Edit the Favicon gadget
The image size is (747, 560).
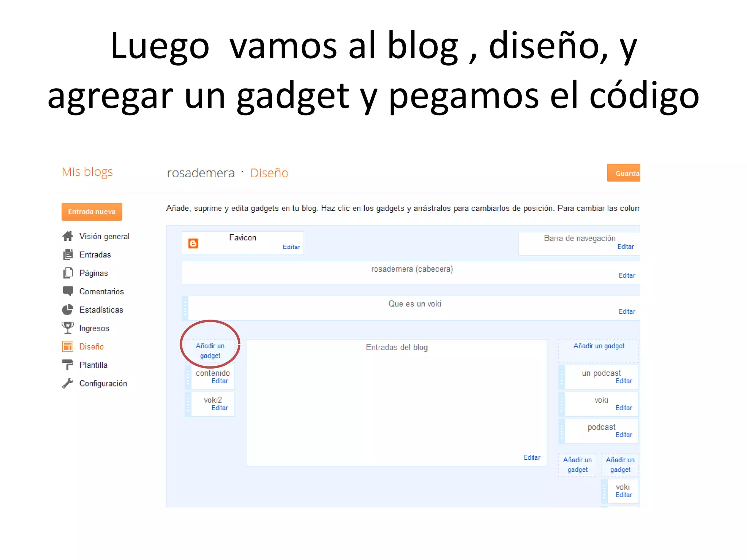291,247
